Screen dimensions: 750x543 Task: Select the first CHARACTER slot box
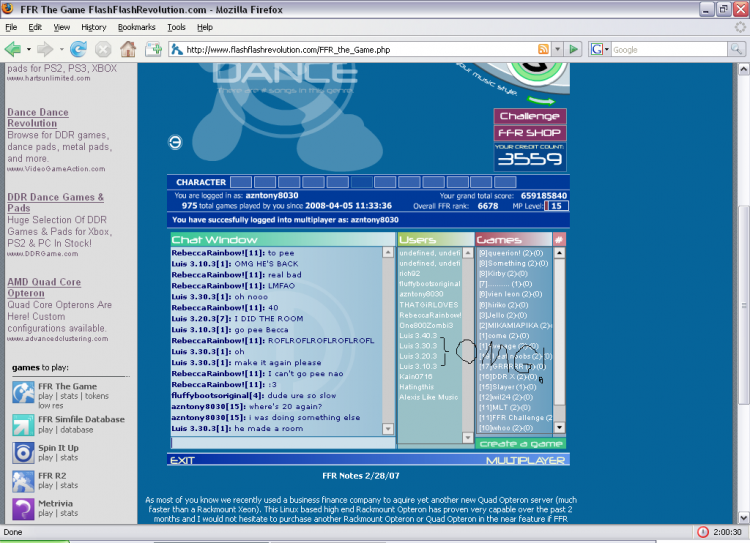coord(241,182)
